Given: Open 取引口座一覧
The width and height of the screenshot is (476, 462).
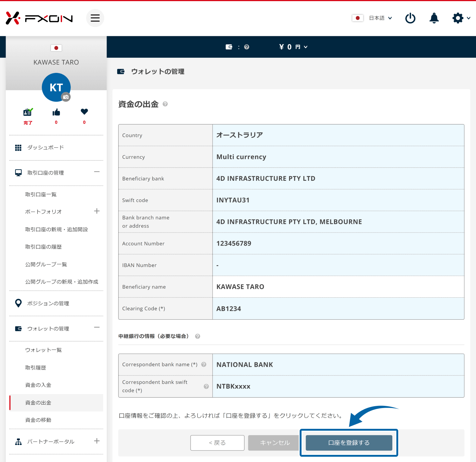Looking at the screenshot, I should (41, 194).
